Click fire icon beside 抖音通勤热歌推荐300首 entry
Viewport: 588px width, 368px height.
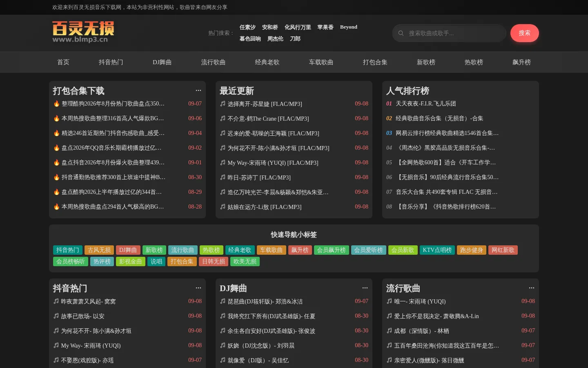56,177
